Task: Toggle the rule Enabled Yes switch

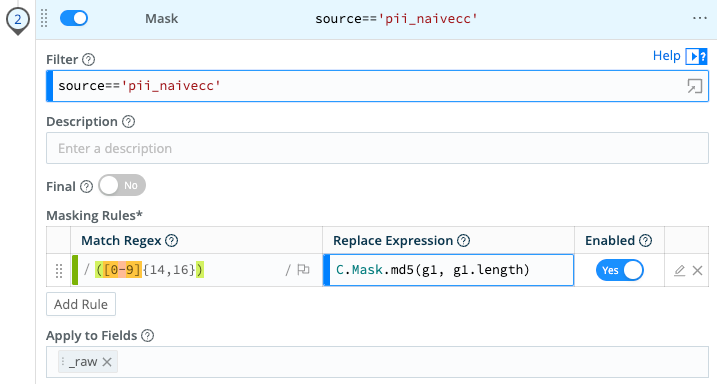Action: tap(620, 270)
